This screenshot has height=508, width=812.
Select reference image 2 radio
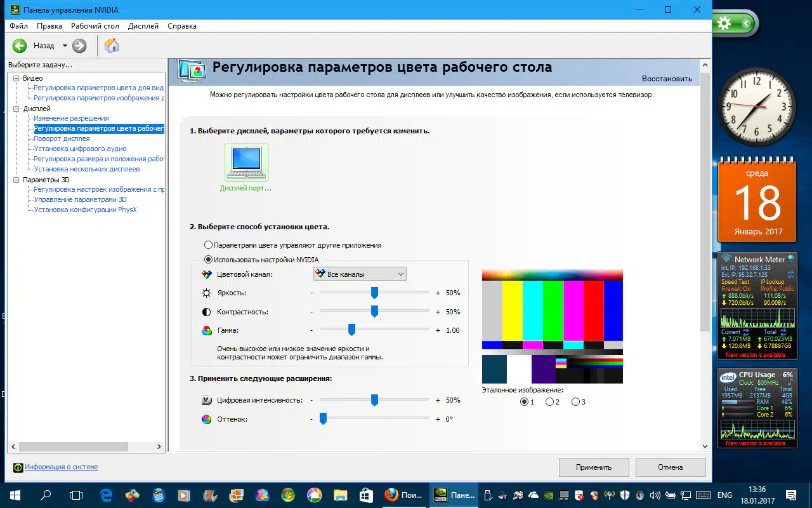point(549,401)
